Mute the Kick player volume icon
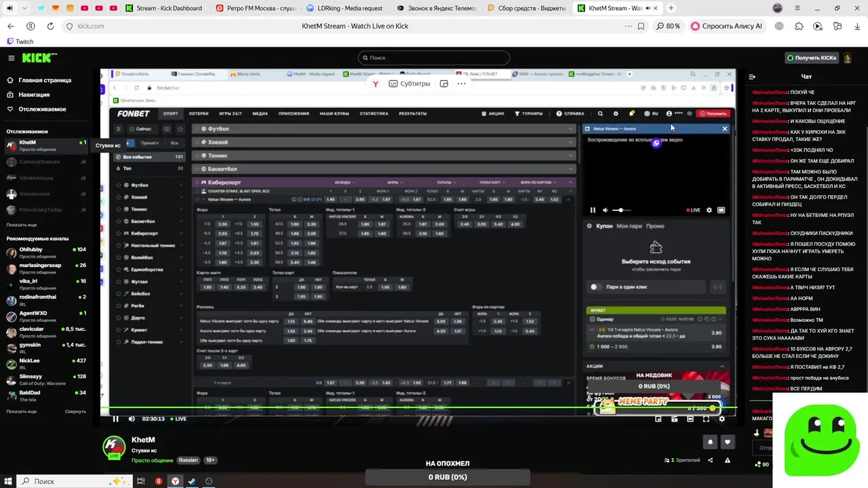The image size is (868, 488). [x=132, y=419]
